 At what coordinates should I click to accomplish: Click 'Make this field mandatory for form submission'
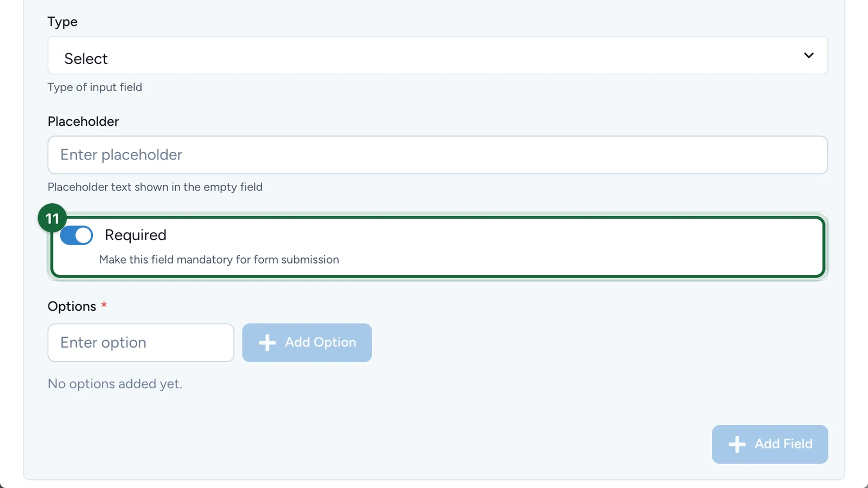(219, 260)
